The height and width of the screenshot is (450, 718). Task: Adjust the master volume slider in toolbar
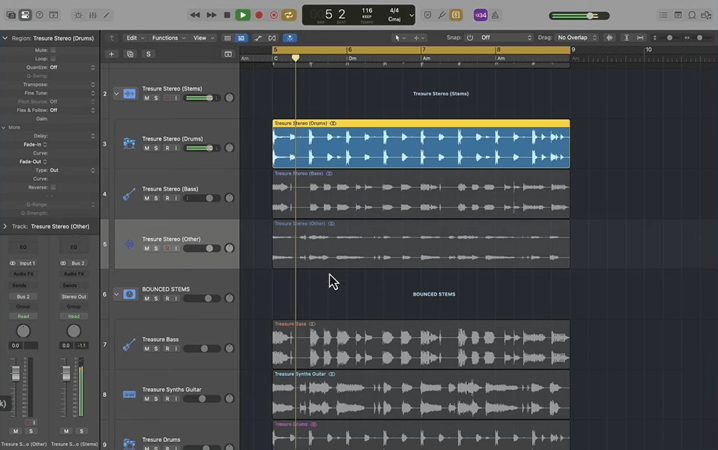[x=590, y=15]
